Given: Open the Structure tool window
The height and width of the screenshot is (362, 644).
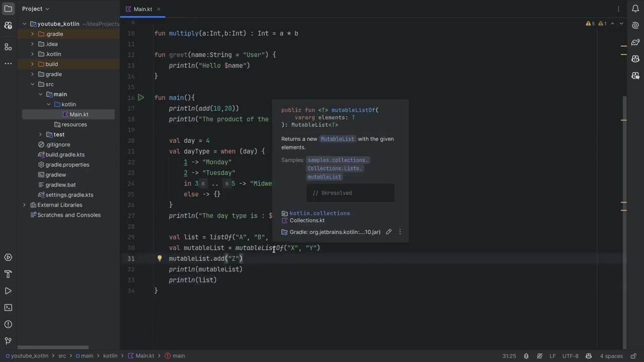Looking at the screenshot, I should 8,47.
